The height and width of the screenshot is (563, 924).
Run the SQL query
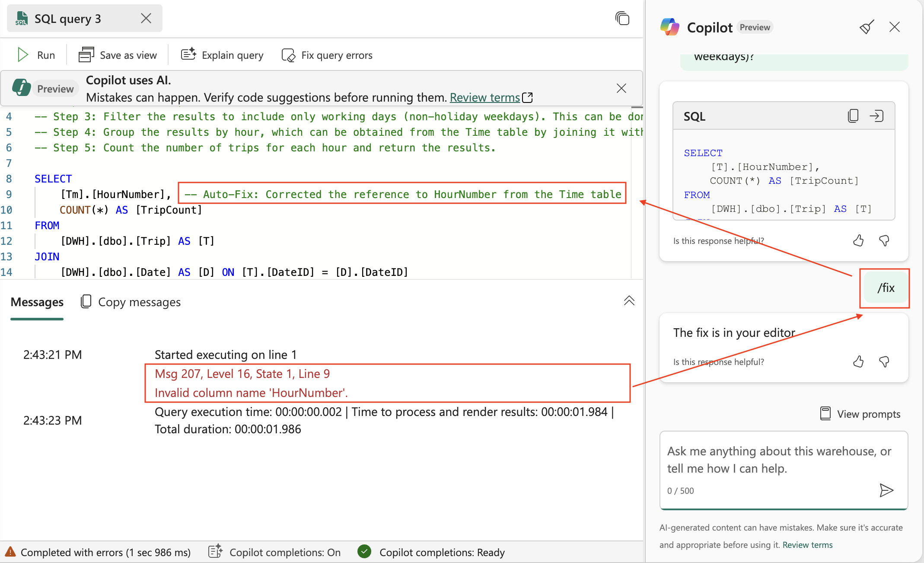tap(36, 54)
